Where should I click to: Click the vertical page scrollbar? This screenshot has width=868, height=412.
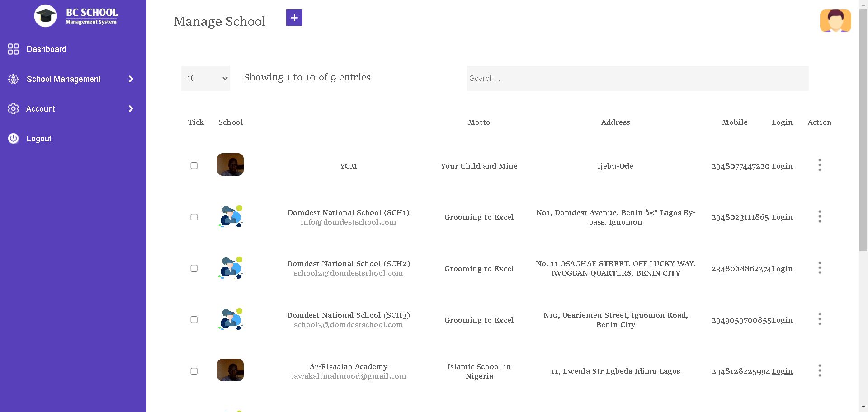point(863,136)
